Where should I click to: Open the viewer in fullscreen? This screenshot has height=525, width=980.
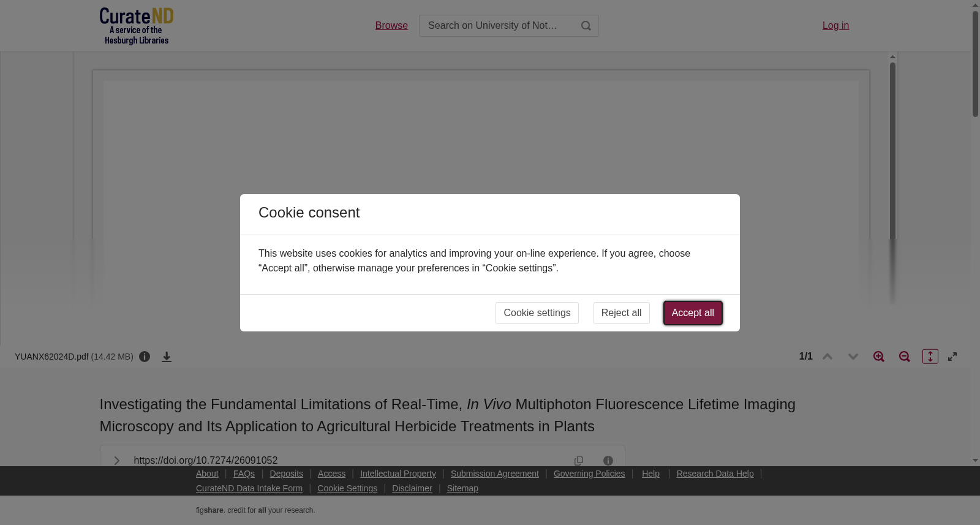[x=952, y=357]
